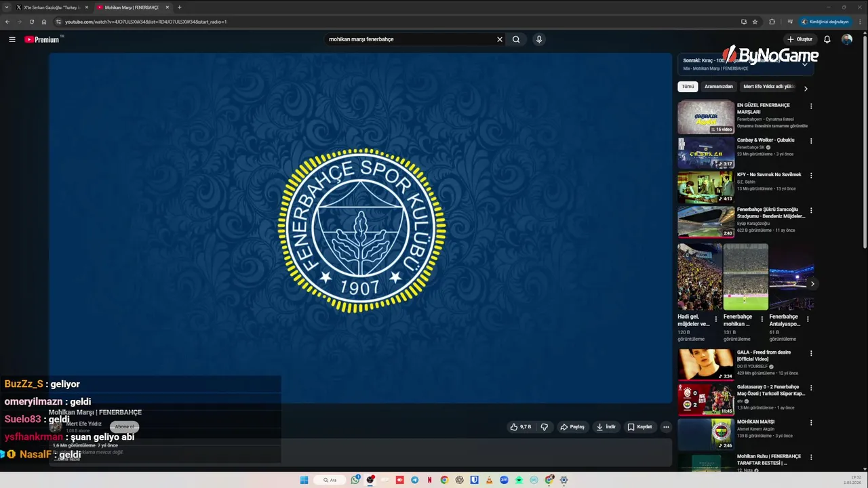The image size is (868, 488).
Task: Go back in browser history
Action: 7,22
